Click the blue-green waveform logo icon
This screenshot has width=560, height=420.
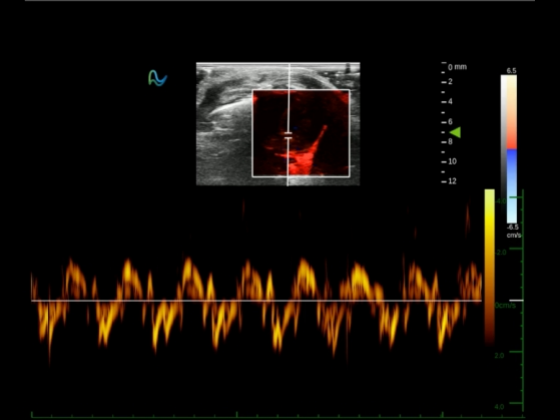[158, 78]
